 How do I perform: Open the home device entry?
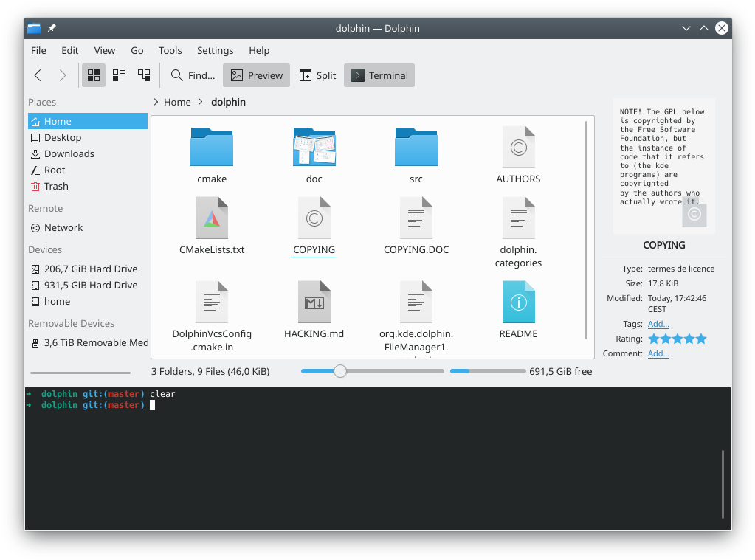point(88,302)
